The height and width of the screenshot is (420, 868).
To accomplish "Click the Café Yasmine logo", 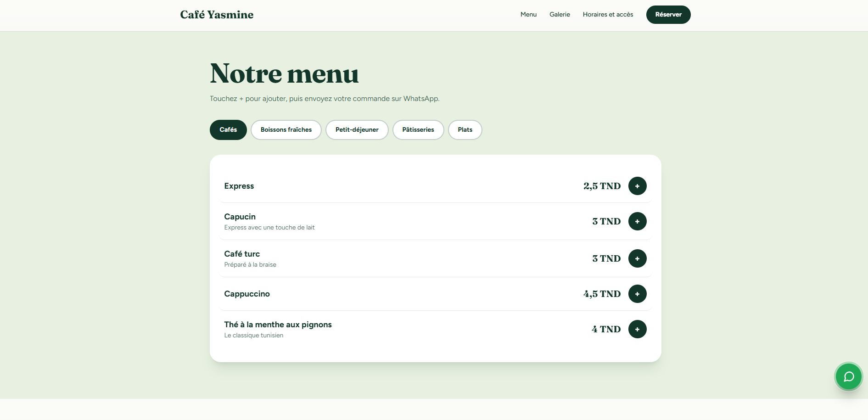I will (217, 15).
